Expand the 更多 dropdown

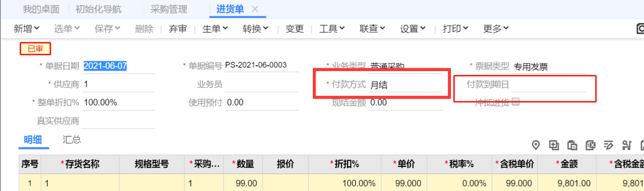[496, 29]
